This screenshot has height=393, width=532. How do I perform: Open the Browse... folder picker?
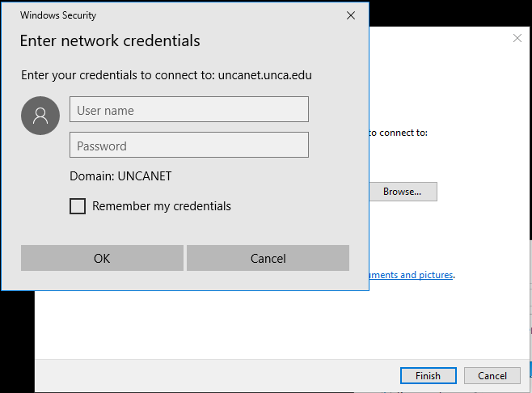[403, 192]
